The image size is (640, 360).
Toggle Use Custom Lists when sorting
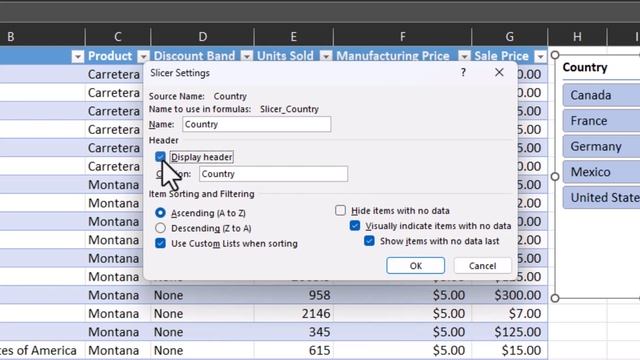[160, 243]
